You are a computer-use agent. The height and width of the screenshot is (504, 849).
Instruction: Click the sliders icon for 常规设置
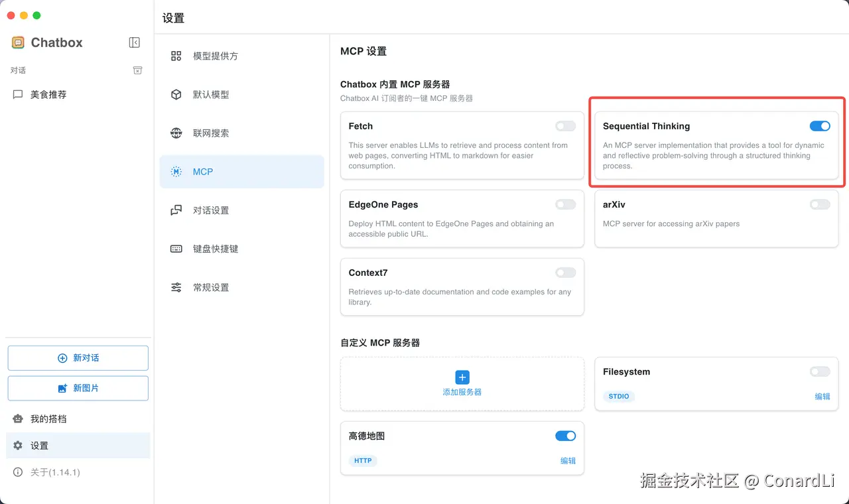[x=176, y=287]
